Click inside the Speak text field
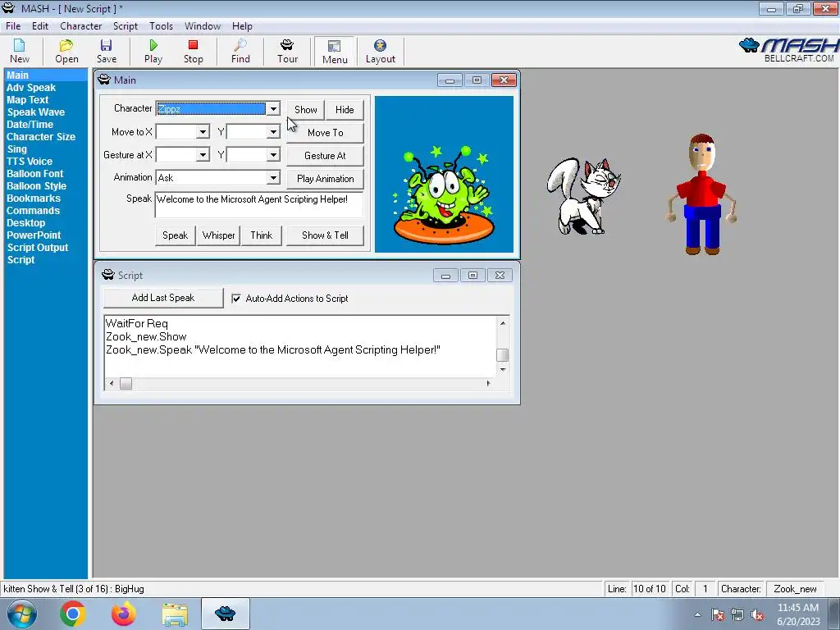Screen dimensions: 840x630 point(259,204)
